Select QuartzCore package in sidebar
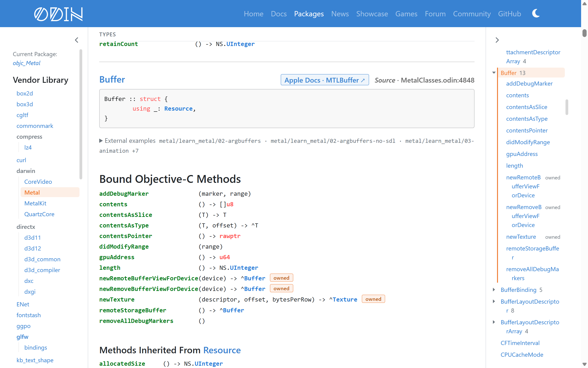The height and width of the screenshot is (368, 588). tap(39, 214)
